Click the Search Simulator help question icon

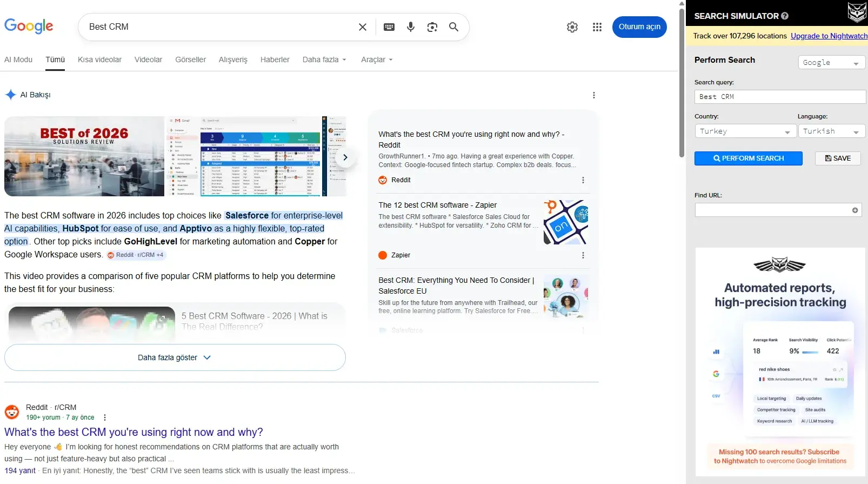(785, 16)
